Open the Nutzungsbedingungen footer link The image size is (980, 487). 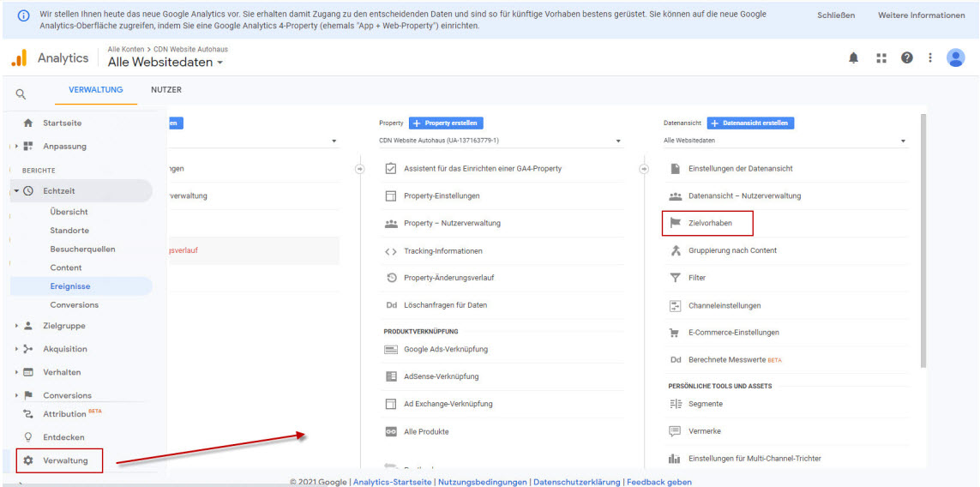coord(483,482)
